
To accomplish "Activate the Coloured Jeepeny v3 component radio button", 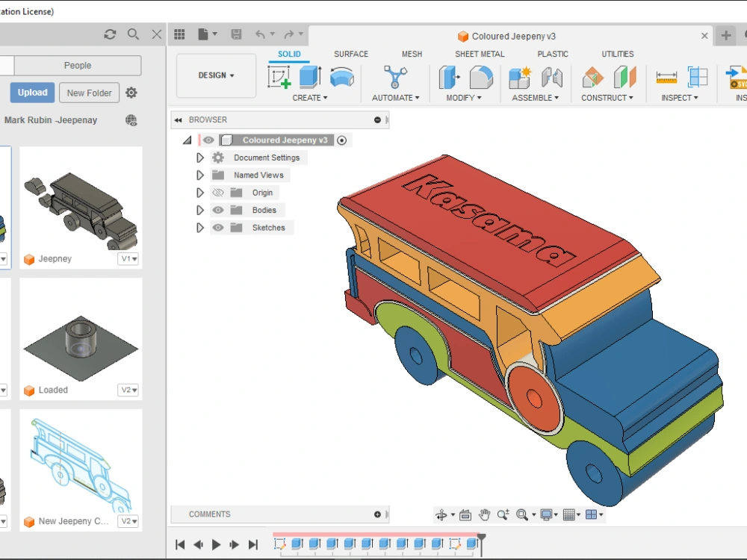I will tap(341, 140).
